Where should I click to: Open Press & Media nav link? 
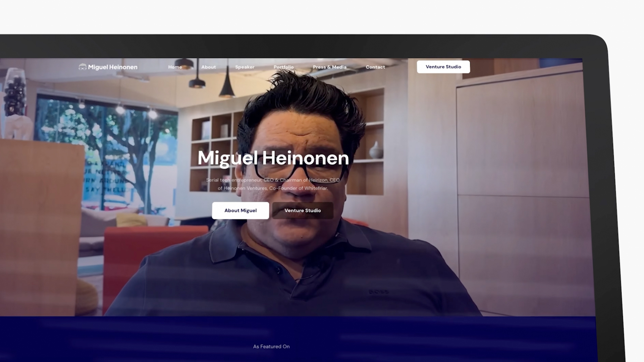pos(329,67)
